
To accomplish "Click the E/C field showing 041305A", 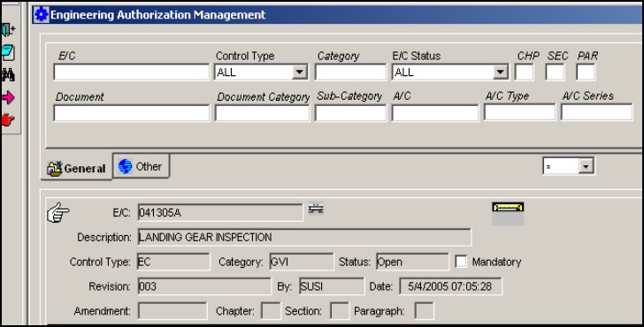I will [220, 212].
